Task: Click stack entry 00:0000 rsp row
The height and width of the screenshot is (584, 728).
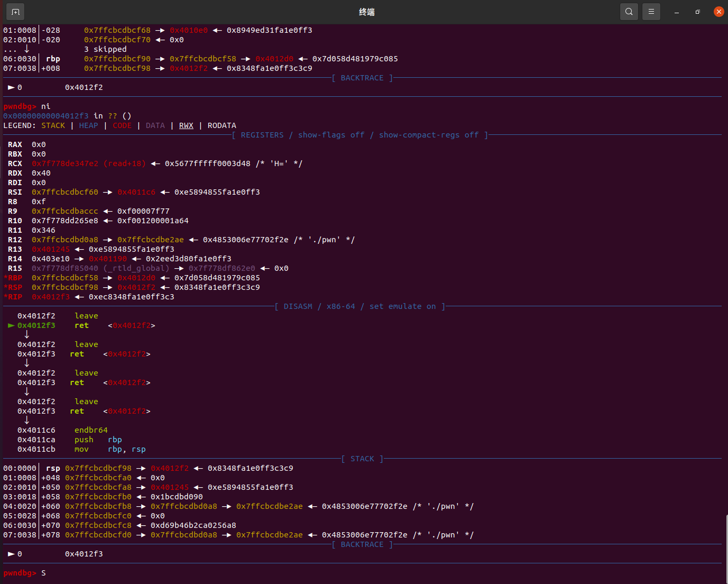Action: (148, 468)
